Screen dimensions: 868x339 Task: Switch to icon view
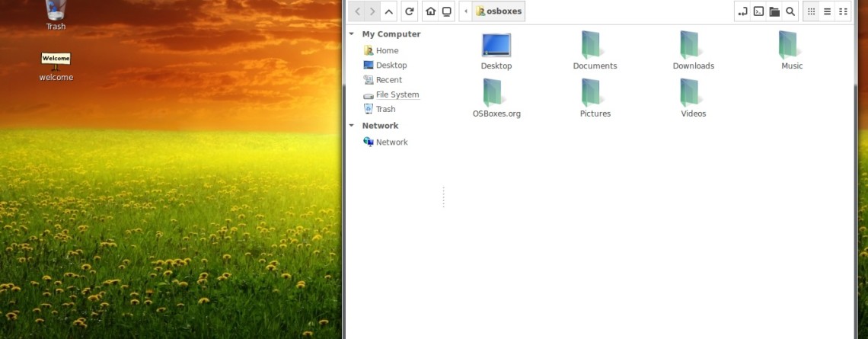click(x=811, y=11)
